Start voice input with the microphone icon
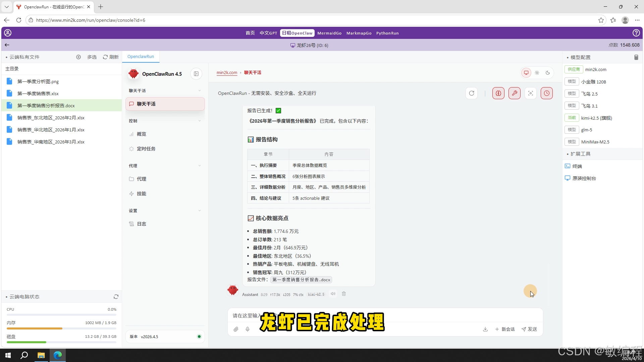 point(248,329)
